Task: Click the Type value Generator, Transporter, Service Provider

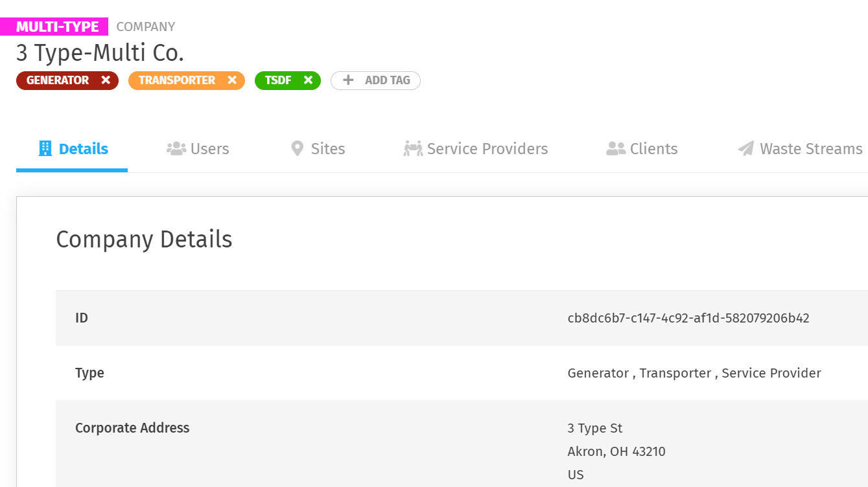Action: click(694, 373)
